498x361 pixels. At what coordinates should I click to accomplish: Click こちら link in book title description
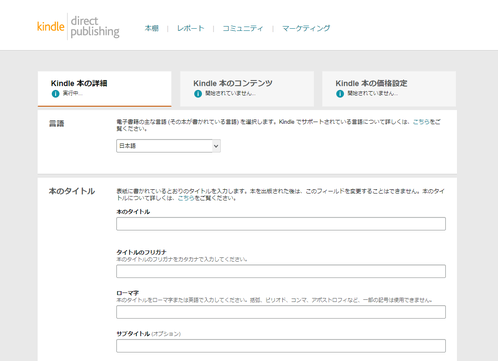click(186, 198)
